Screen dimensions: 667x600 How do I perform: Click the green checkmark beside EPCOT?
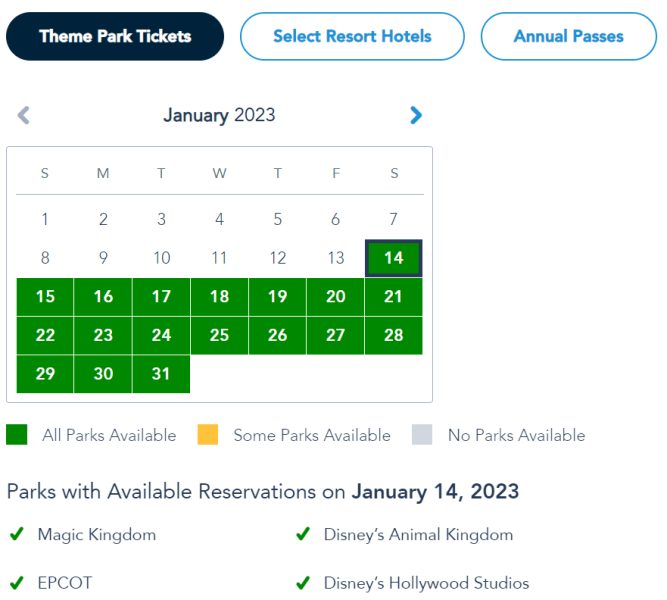click(17, 583)
